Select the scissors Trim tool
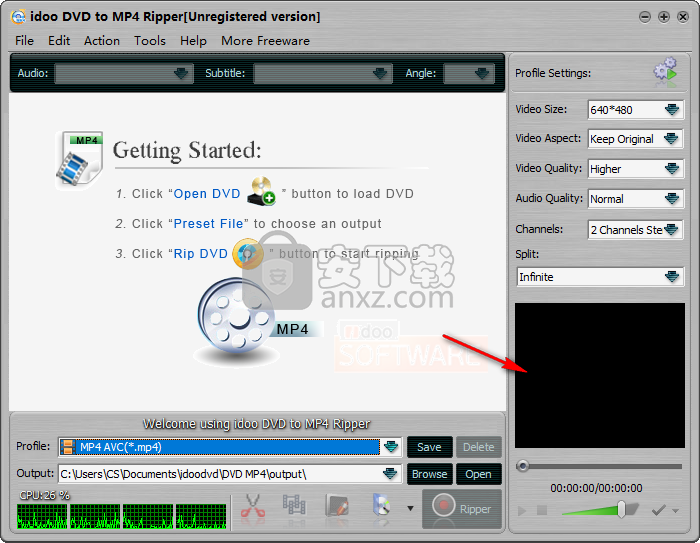Viewport: 700px width, 543px height. 253,508
